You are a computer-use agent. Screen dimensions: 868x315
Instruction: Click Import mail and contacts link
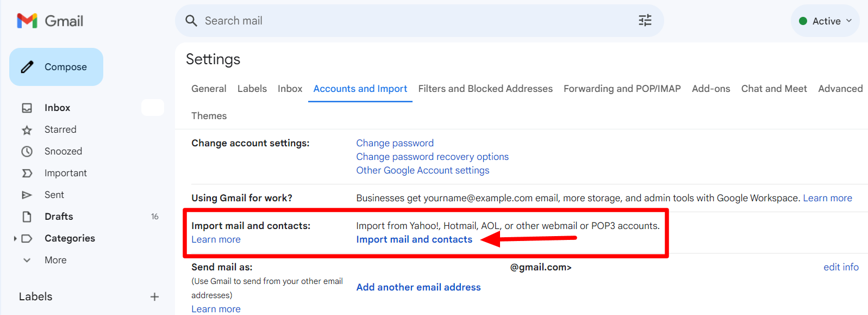pos(414,239)
